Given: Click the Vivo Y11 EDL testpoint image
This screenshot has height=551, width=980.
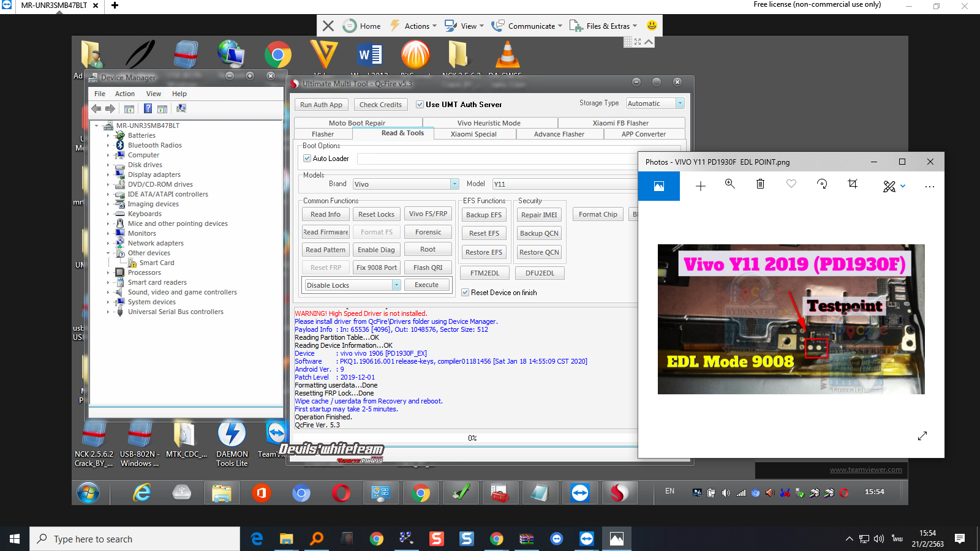Looking at the screenshot, I should click(x=791, y=319).
